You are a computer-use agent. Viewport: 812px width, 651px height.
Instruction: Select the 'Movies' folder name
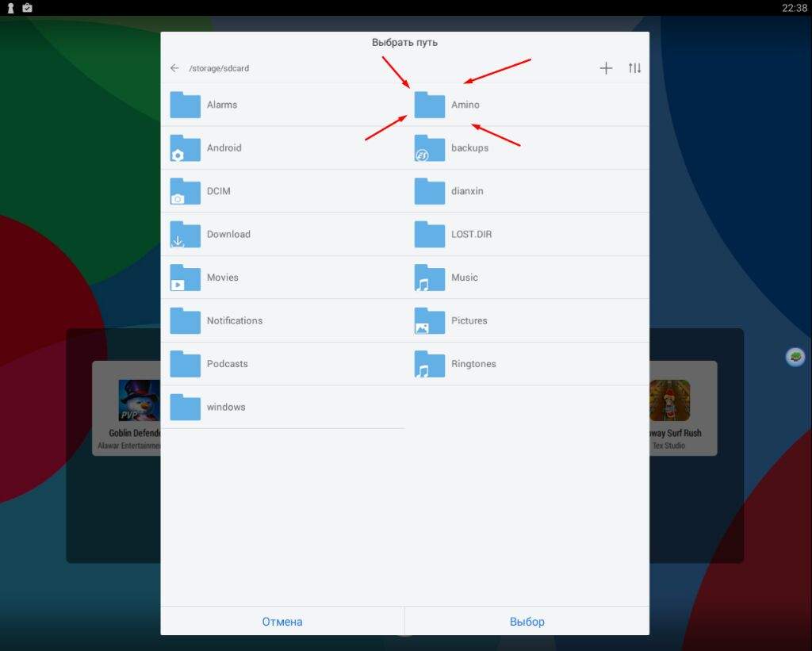pos(223,278)
